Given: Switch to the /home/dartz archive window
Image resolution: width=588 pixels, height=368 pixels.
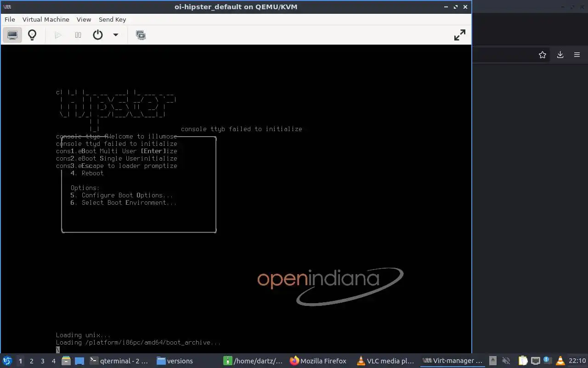Looking at the screenshot, I should (x=254, y=361).
